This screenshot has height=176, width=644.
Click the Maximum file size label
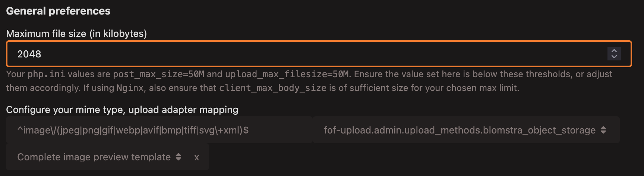tap(76, 34)
